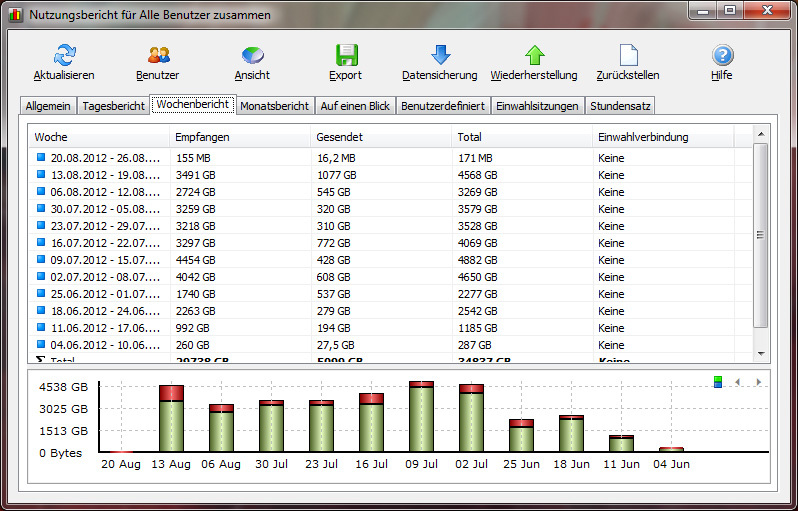798x511 pixels.
Task: Open Hilfe with the question mark icon
Action: (x=722, y=55)
